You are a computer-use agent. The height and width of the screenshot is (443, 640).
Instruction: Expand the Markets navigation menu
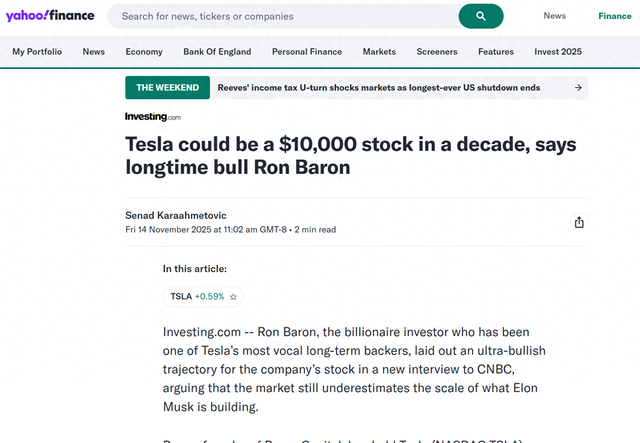point(379,52)
